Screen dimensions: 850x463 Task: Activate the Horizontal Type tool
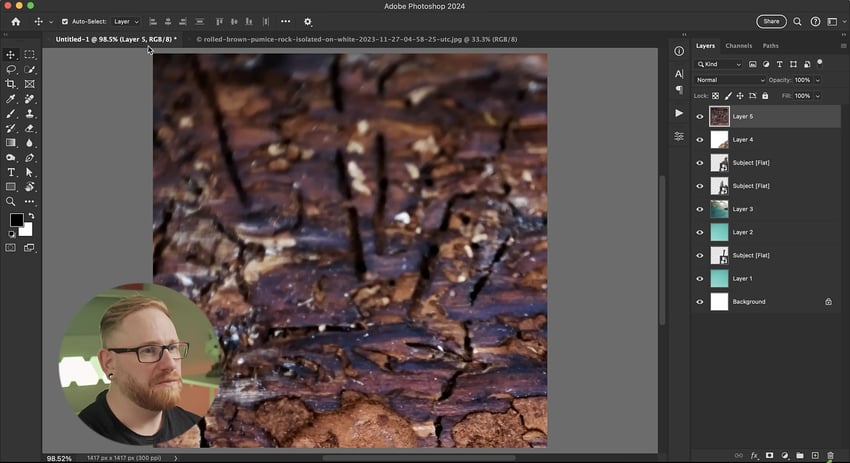pos(11,172)
